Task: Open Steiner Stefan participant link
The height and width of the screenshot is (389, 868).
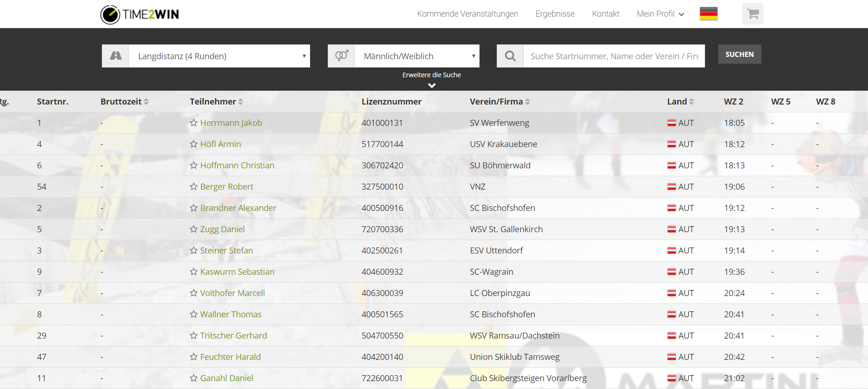Action: point(226,250)
